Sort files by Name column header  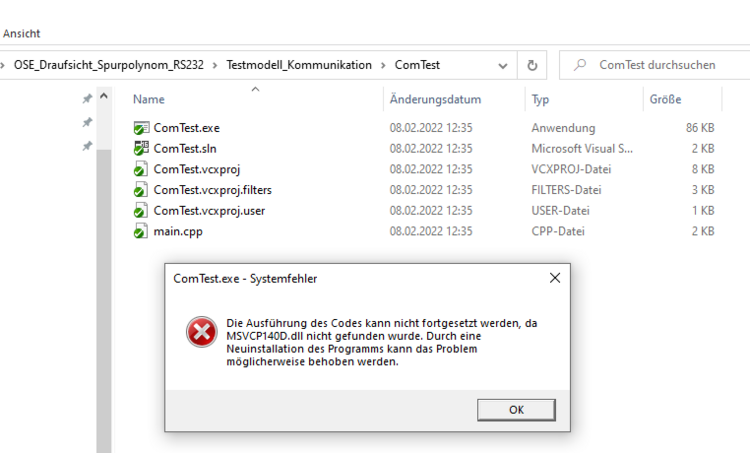coord(149,100)
